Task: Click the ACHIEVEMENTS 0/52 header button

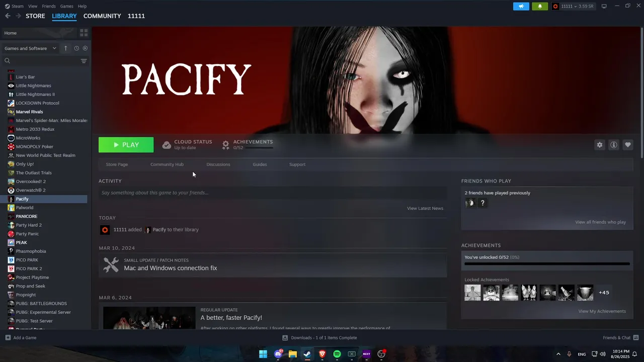Action: (248, 145)
